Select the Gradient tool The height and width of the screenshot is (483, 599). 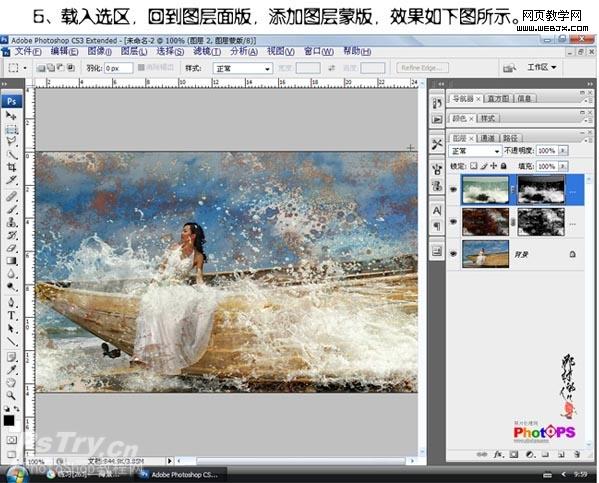click(11, 261)
